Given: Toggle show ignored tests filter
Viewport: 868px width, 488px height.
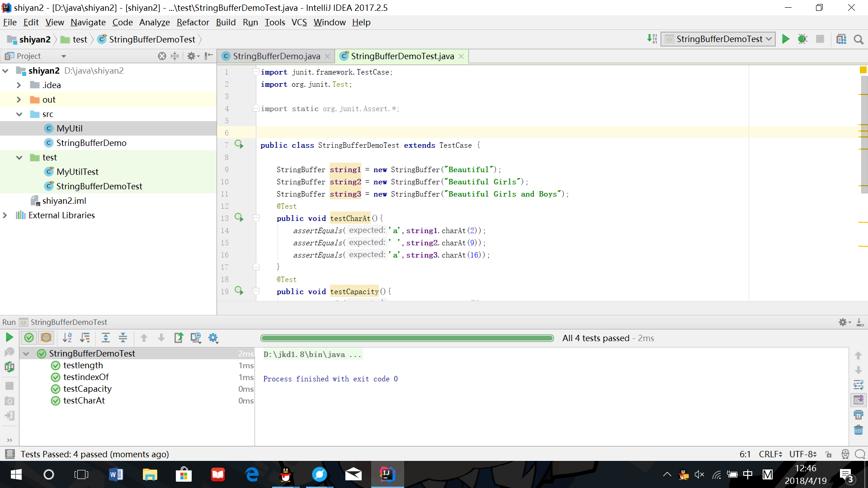Looking at the screenshot, I should (x=46, y=338).
